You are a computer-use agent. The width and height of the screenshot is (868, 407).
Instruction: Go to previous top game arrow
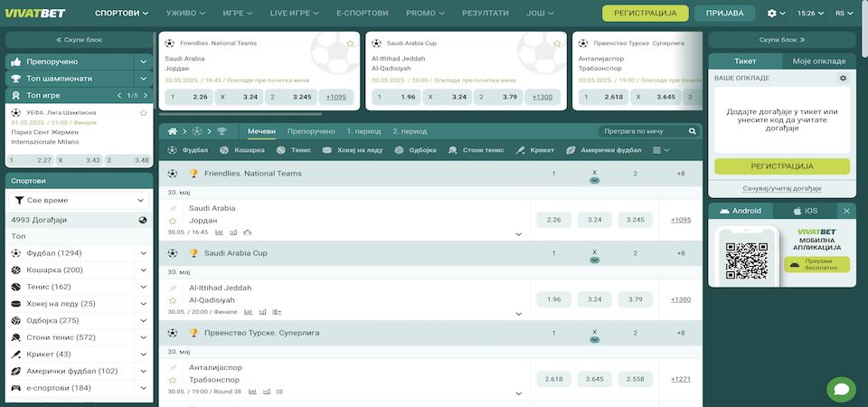click(119, 95)
